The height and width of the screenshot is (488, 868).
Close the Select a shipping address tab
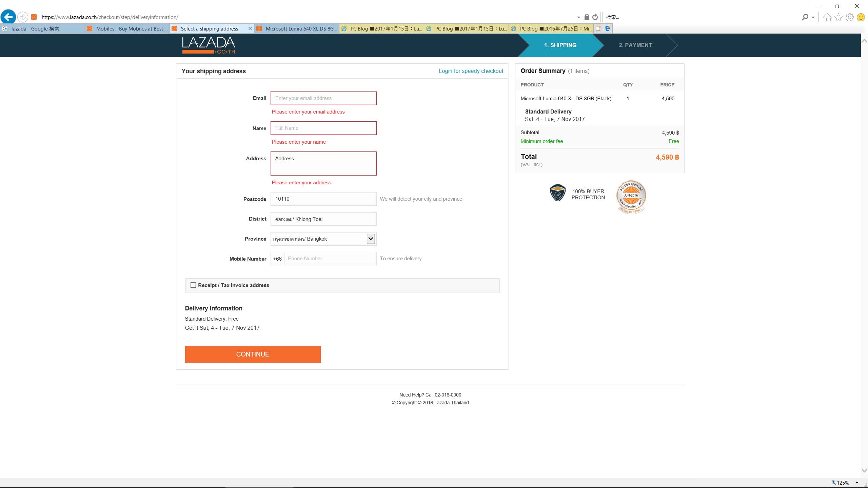(250, 28)
